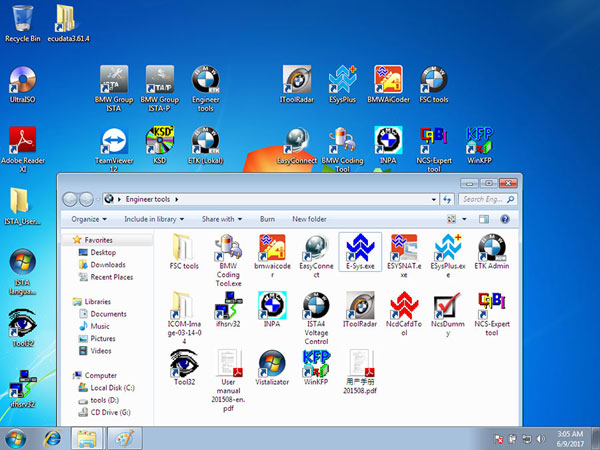Refresh the Engineer tools folder view
The image size is (600, 450).
tap(447, 199)
